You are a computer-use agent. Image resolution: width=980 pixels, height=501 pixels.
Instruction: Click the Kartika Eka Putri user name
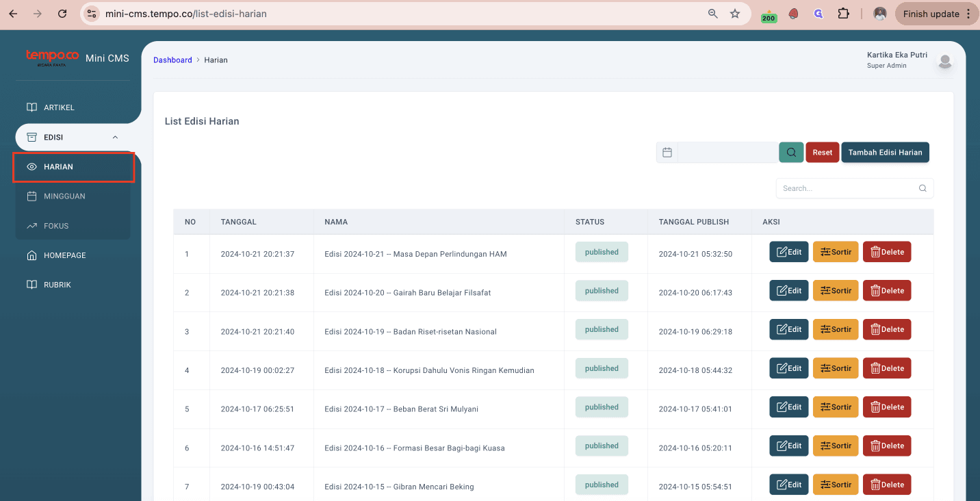(x=897, y=55)
